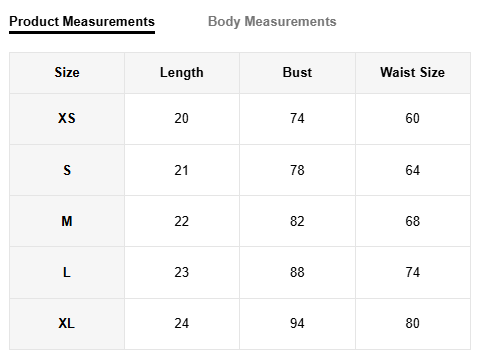This screenshot has height=361, width=483.
Task: Click the S bust value 78
Action: click(x=297, y=170)
